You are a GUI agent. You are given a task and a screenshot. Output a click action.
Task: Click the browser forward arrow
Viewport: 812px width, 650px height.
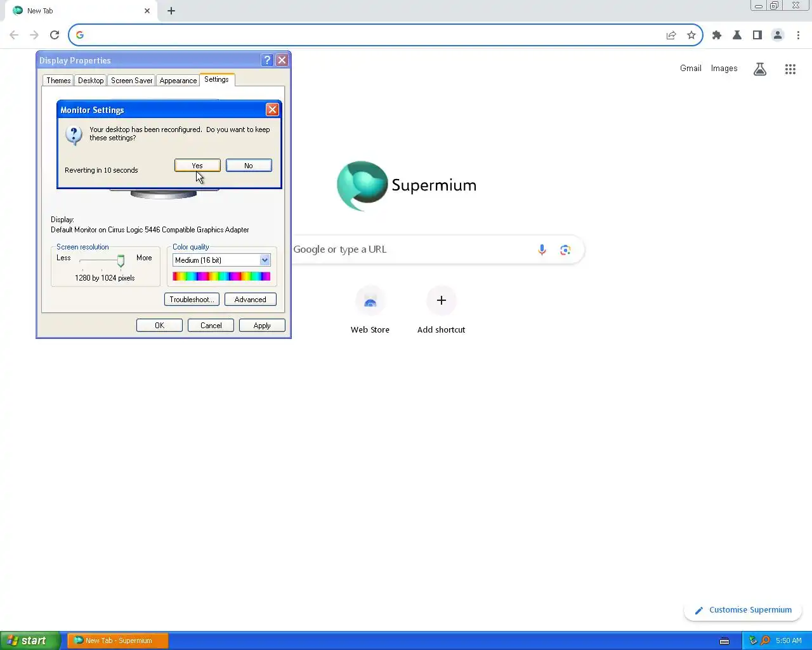pyautogui.click(x=34, y=35)
